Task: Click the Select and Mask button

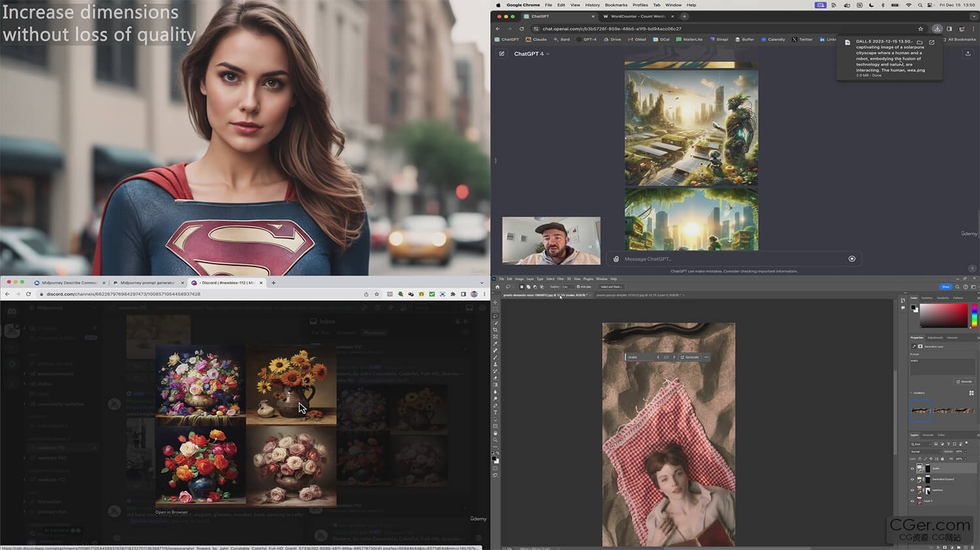Action: click(612, 287)
